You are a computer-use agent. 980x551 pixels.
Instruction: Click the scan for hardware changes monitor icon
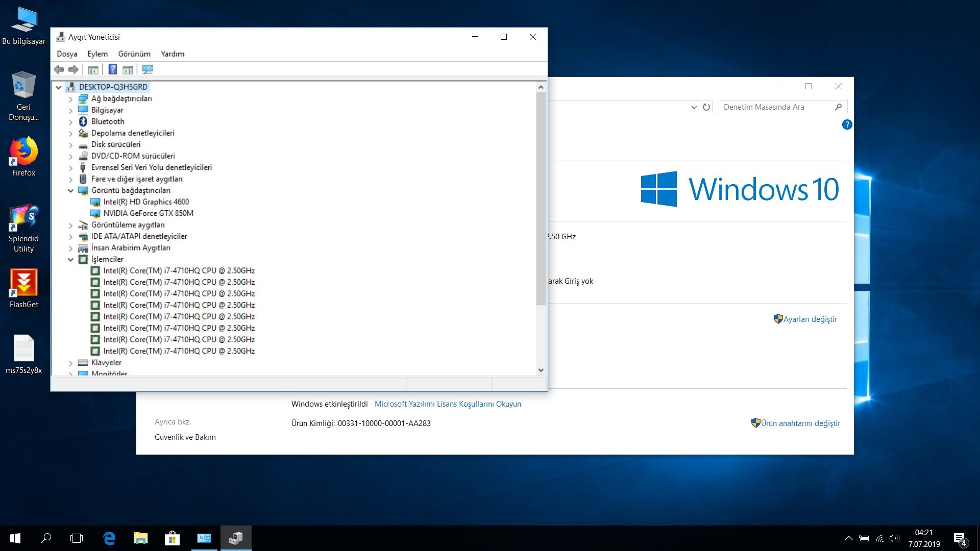click(x=148, y=69)
